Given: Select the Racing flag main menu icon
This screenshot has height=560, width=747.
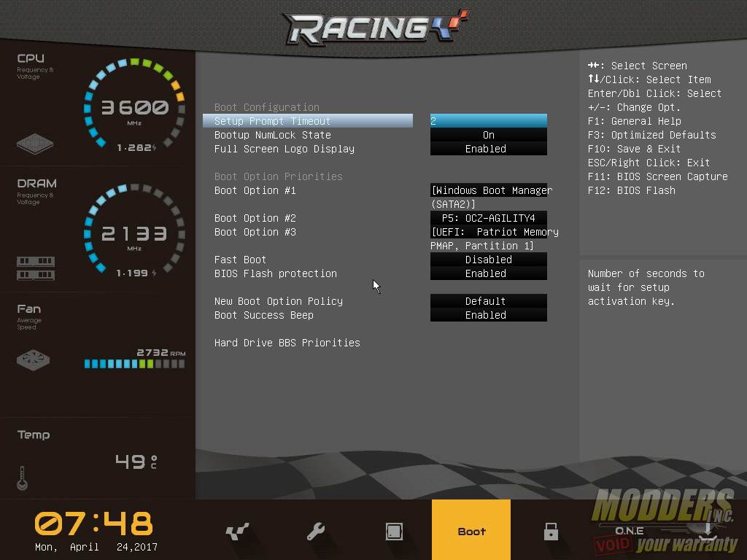Looking at the screenshot, I should click(238, 532).
